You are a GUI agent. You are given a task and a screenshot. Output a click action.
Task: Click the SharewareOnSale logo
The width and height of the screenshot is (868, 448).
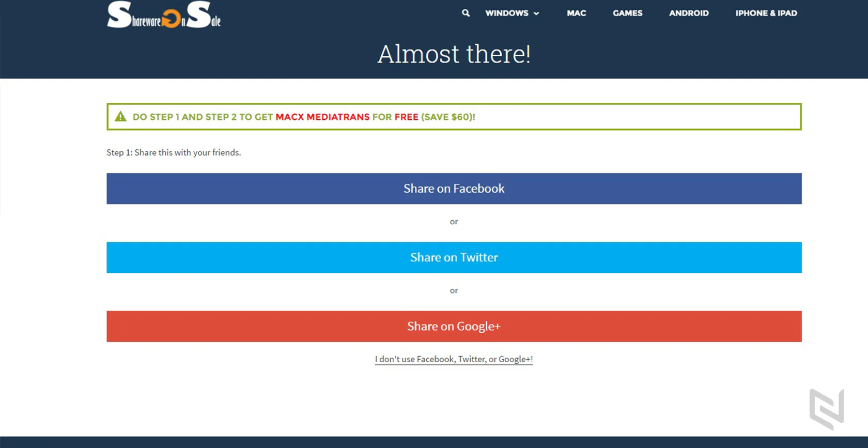point(164,14)
